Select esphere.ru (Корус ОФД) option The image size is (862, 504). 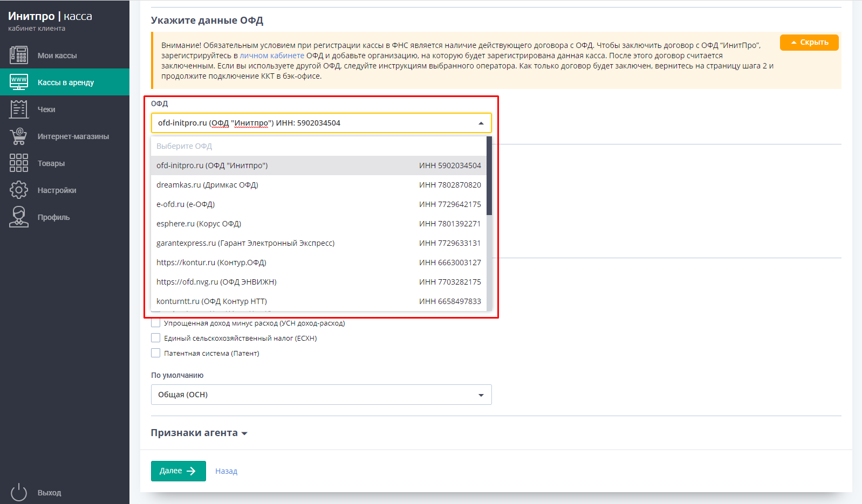pyautogui.click(x=319, y=224)
